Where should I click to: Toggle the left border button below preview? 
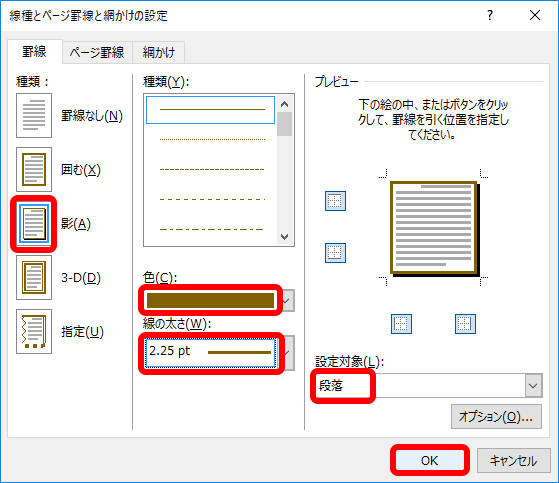[x=401, y=324]
